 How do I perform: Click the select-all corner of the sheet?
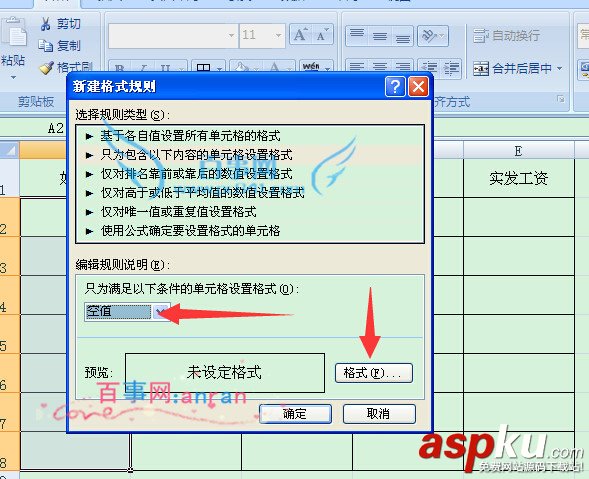(9, 150)
